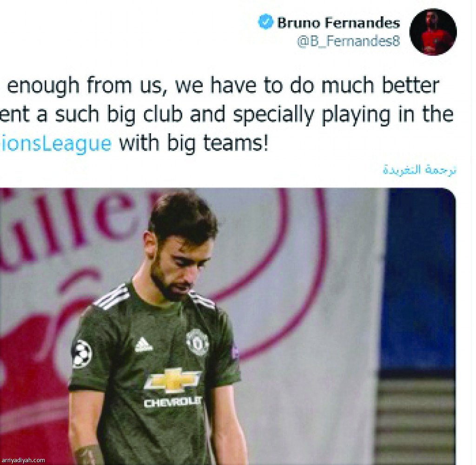The image size is (476, 465).
Task: Click the Champions League starball sleeve badge
Action: click(81, 354)
